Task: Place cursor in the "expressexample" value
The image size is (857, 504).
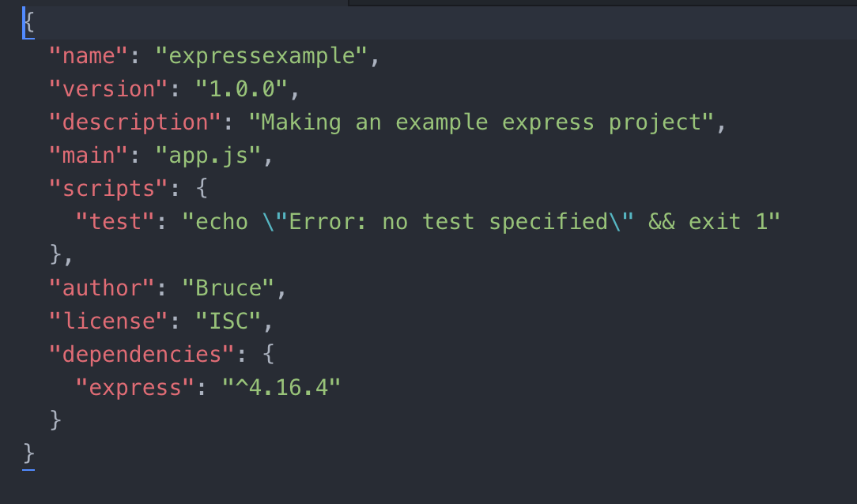Action: click(x=262, y=56)
